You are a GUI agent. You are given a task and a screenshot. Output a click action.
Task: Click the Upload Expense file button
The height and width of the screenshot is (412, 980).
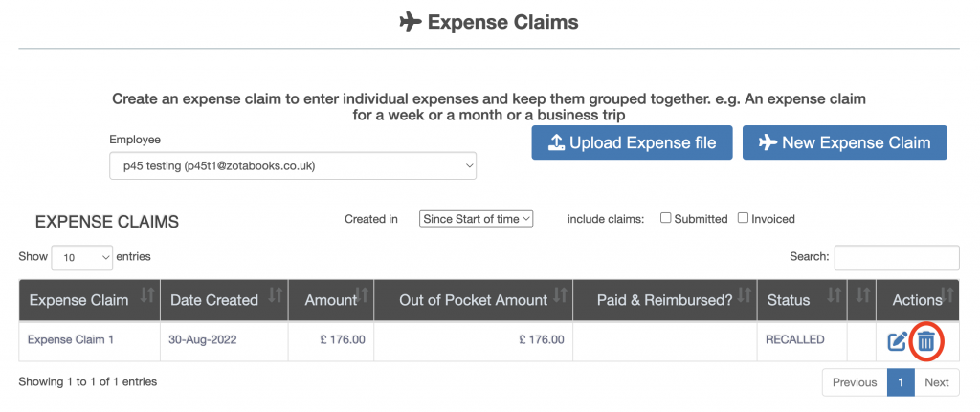pos(632,142)
